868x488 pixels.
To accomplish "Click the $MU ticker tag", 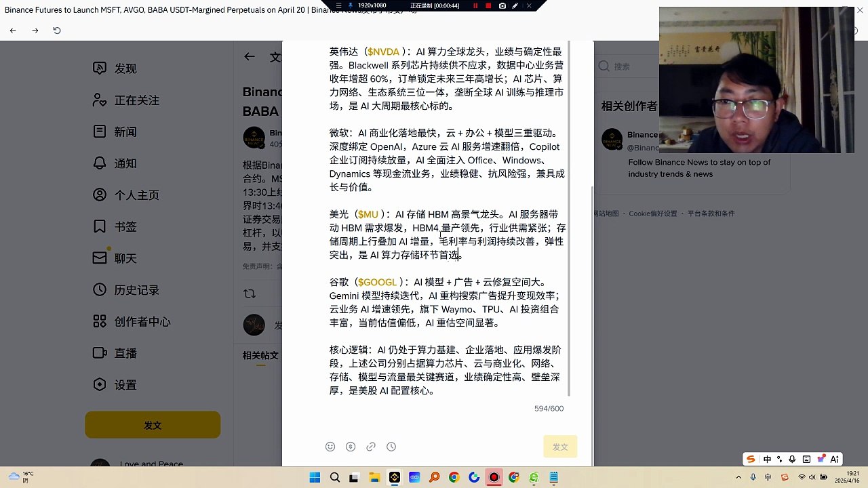I will [368, 214].
